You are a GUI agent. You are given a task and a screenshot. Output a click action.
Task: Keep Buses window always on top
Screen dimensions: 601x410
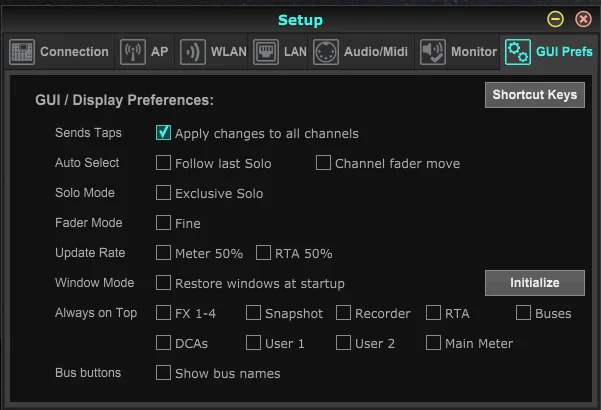click(x=523, y=312)
